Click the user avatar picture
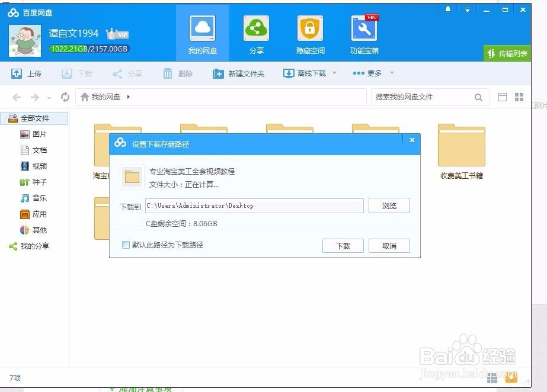 pyautogui.click(x=25, y=40)
